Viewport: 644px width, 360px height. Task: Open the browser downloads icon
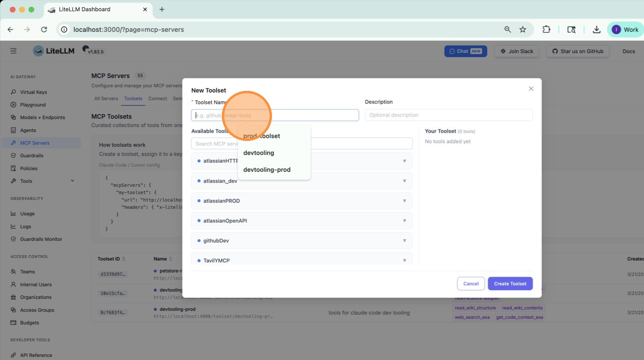(x=596, y=29)
